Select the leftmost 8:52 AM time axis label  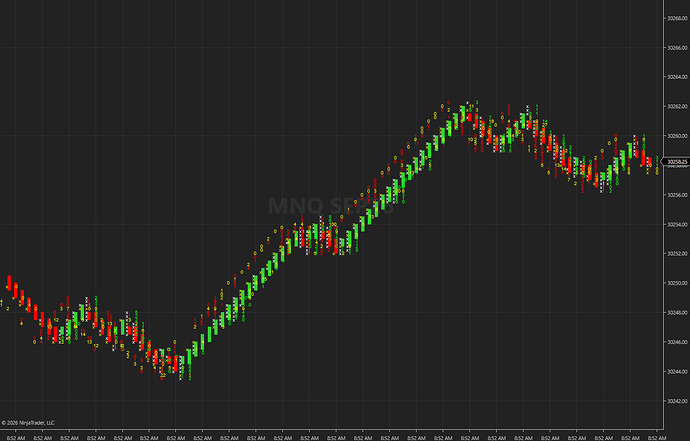(16, 438)
